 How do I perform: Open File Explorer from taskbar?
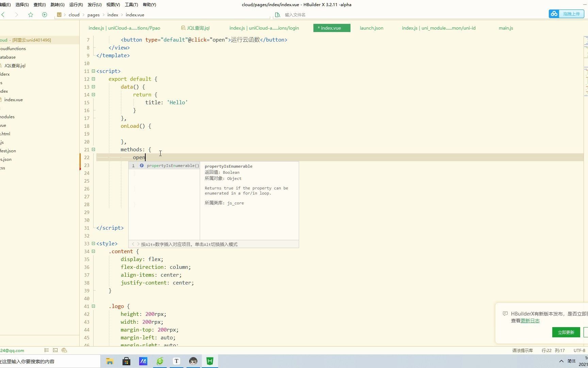coord(110,361)
